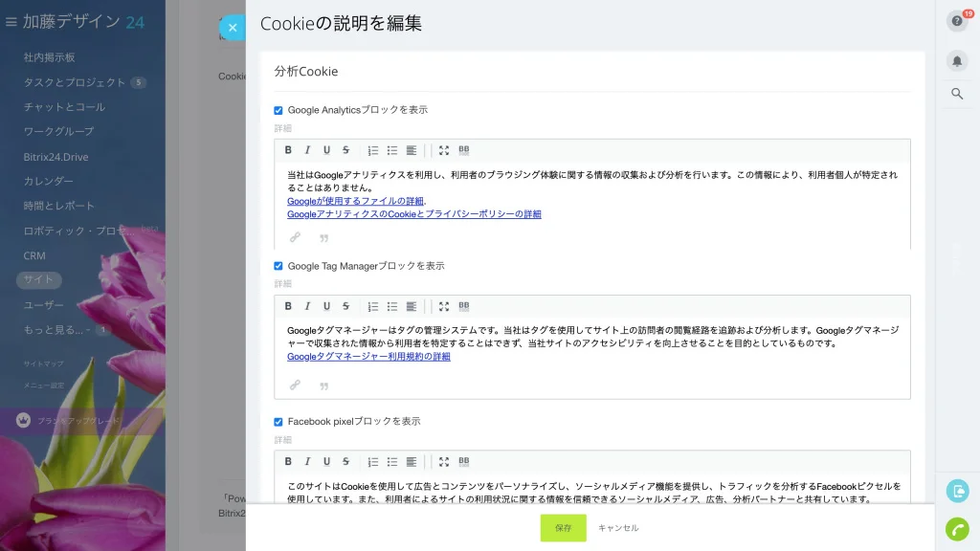Open カレンダー in sidebar
Screen dimensions: 980x551
48,181
